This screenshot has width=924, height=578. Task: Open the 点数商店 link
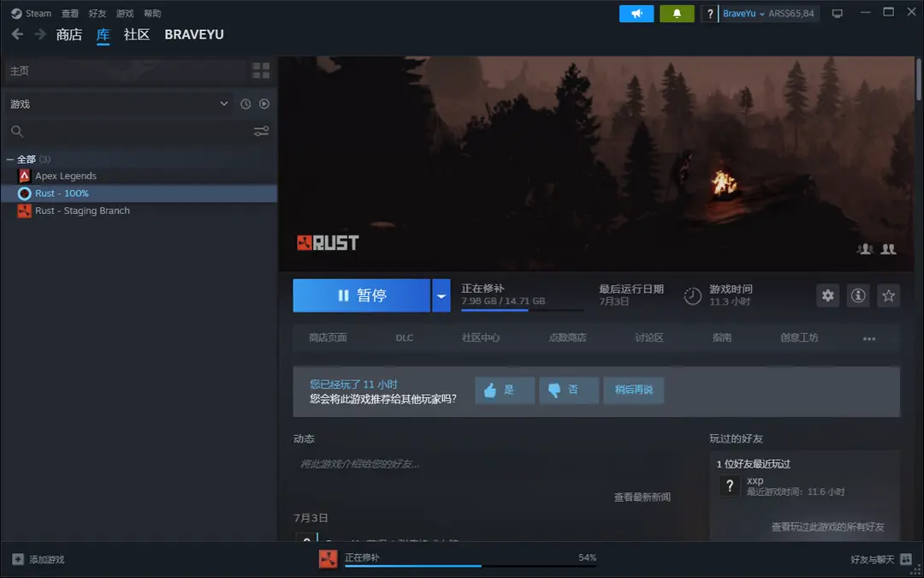click(567, 338)
